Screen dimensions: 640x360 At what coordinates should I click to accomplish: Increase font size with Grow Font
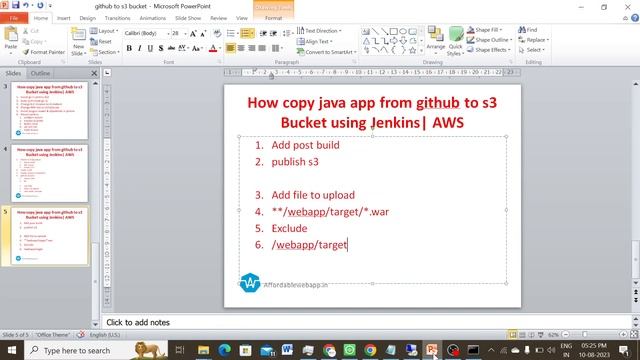point(193,33)
